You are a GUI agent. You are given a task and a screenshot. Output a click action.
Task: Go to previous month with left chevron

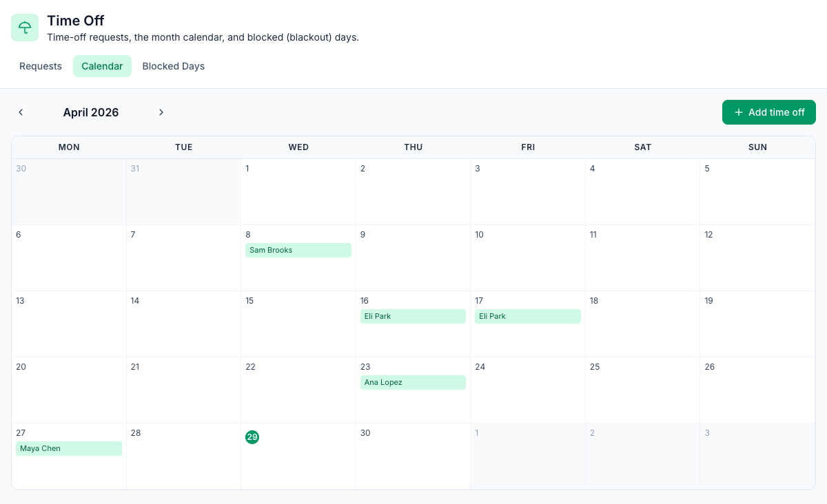pyautogui.click(x=21, y=112)
